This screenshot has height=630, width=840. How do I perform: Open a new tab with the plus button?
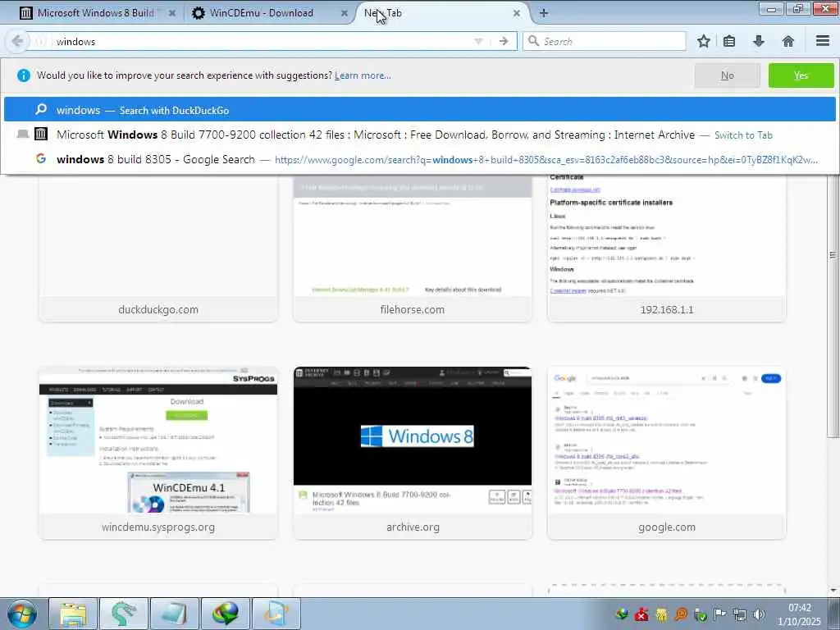(544, 13)
